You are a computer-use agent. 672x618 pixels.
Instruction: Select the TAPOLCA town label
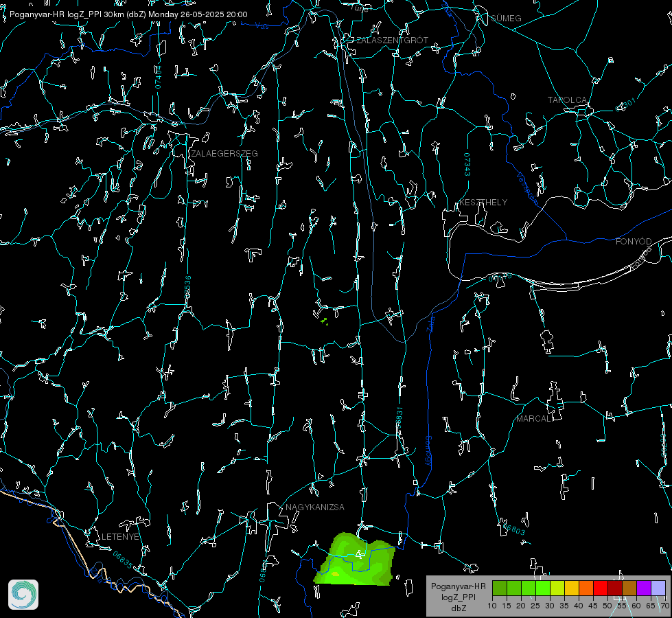[x=568, y=100]
